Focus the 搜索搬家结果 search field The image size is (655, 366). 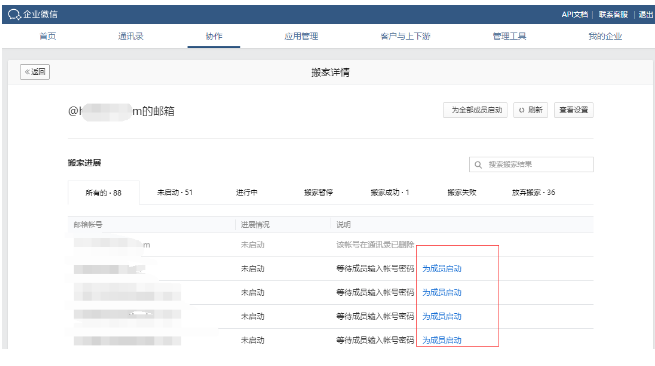pos(531,164)
